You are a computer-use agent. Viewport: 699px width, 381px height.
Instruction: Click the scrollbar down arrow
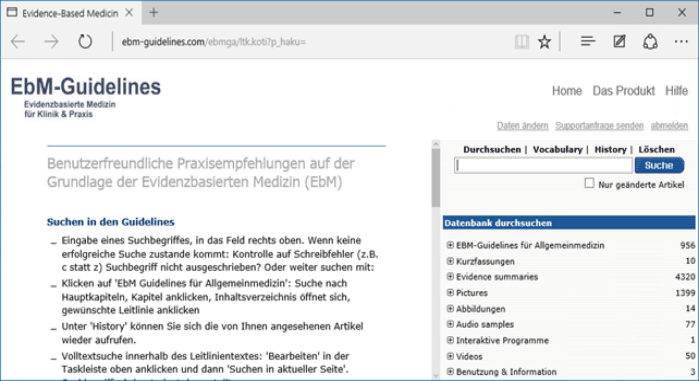[x=436, y=376]
